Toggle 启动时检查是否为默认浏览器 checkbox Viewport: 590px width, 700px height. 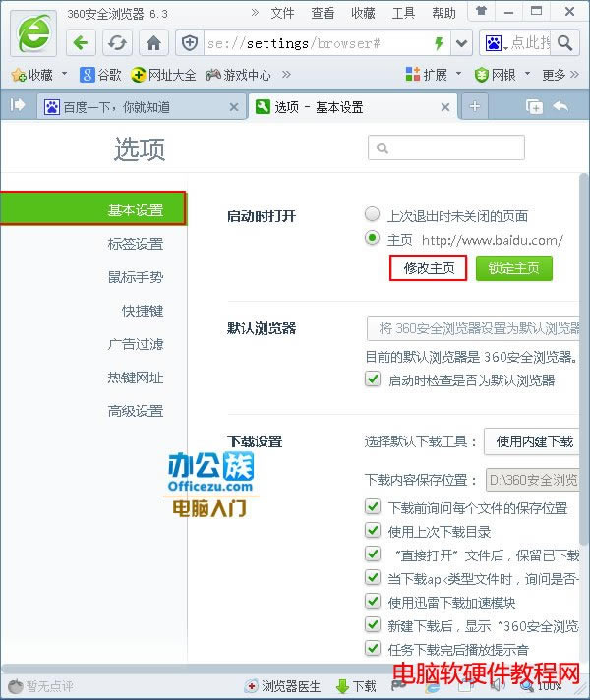pos(373,379)
